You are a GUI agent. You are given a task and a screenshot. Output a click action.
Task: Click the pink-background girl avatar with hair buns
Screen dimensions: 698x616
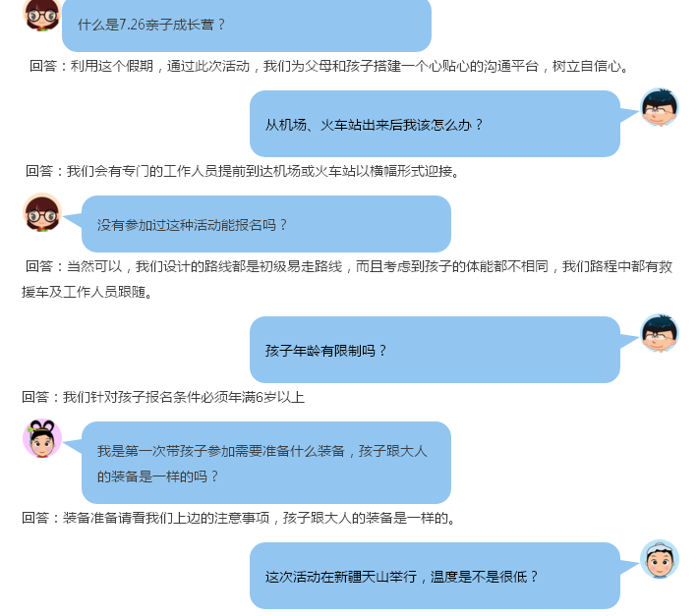point(42,438)
